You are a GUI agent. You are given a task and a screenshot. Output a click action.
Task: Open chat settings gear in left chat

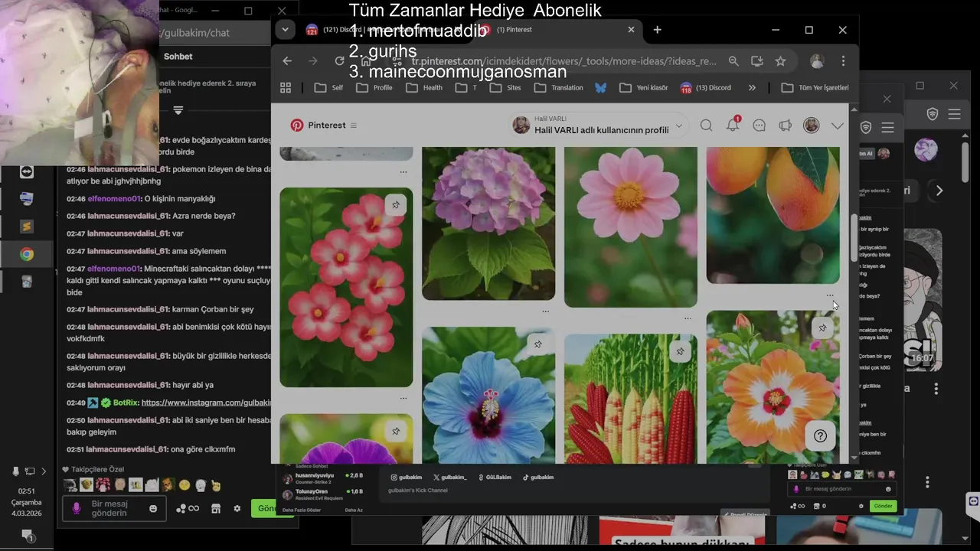[237, 508]
